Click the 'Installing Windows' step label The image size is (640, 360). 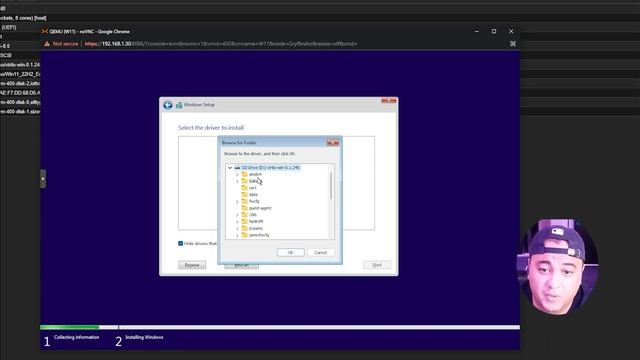coord(144,338)
